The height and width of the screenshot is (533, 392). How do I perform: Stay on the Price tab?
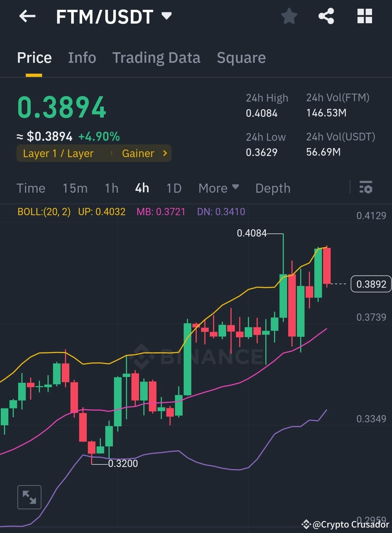point(34,57)
